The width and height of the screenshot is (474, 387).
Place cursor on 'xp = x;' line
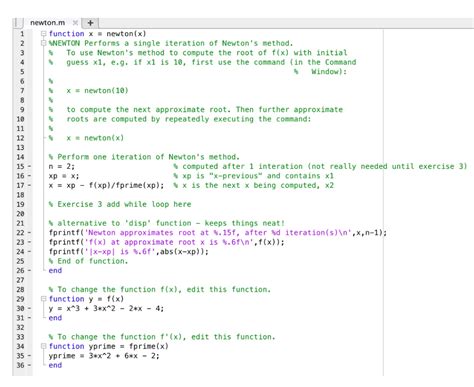[64, 176]
